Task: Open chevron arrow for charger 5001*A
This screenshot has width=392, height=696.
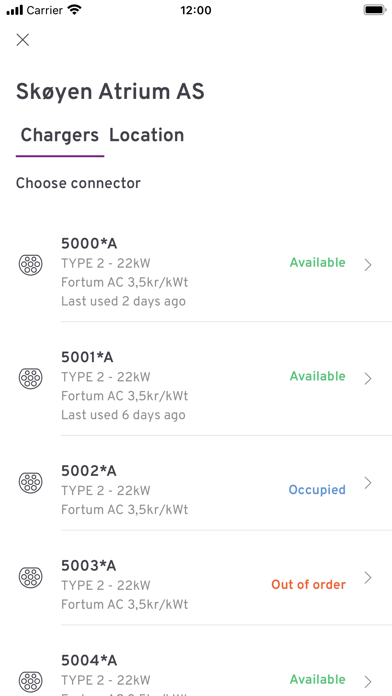Action: coord(368,379)
